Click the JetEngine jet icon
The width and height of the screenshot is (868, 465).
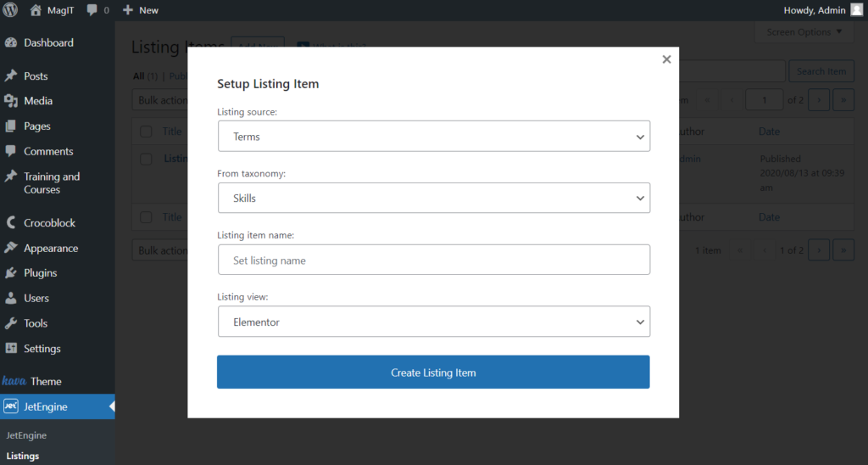(10, 406)
